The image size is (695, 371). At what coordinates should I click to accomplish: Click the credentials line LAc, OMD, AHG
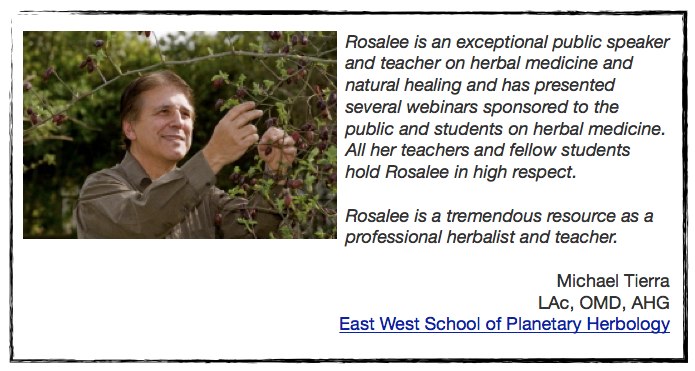(604, 303)
